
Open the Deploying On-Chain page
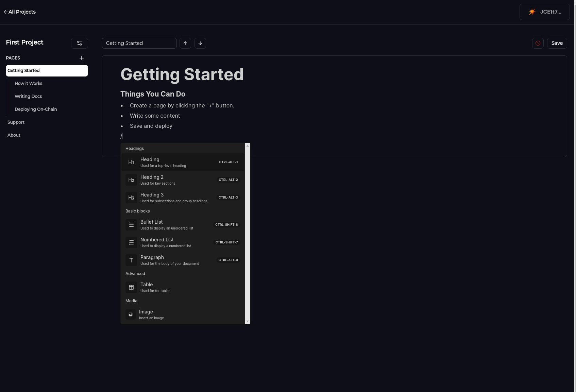36,109
